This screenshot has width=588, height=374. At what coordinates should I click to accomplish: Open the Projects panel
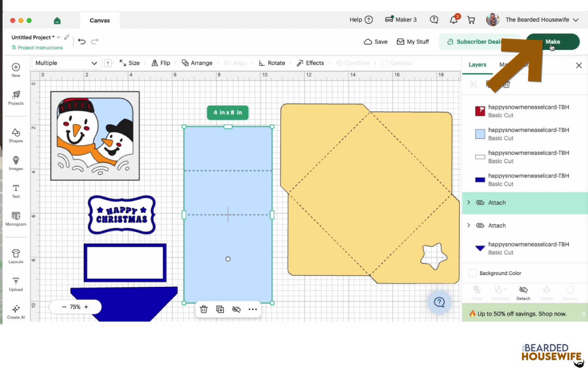[16, 98]
